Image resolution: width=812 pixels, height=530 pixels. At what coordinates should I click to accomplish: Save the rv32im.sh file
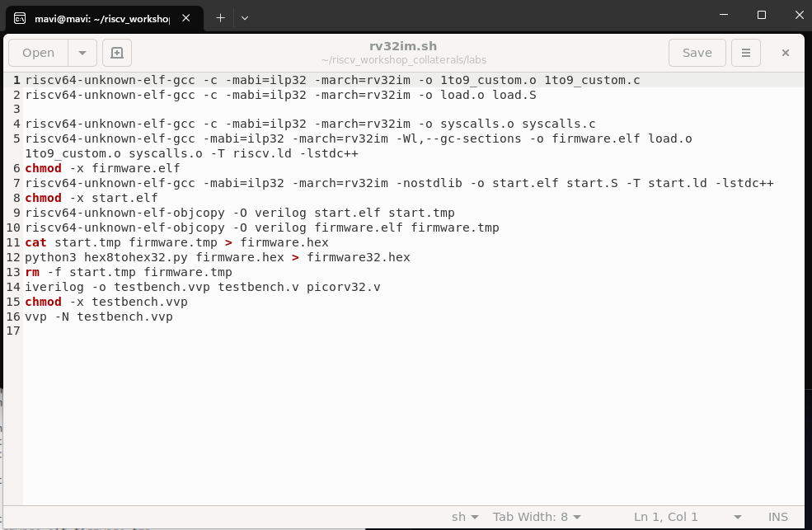(697, 52)
